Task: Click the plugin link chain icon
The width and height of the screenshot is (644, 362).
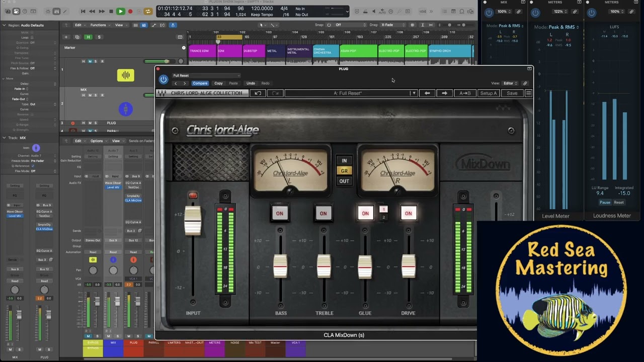Action: pos(525,83)
